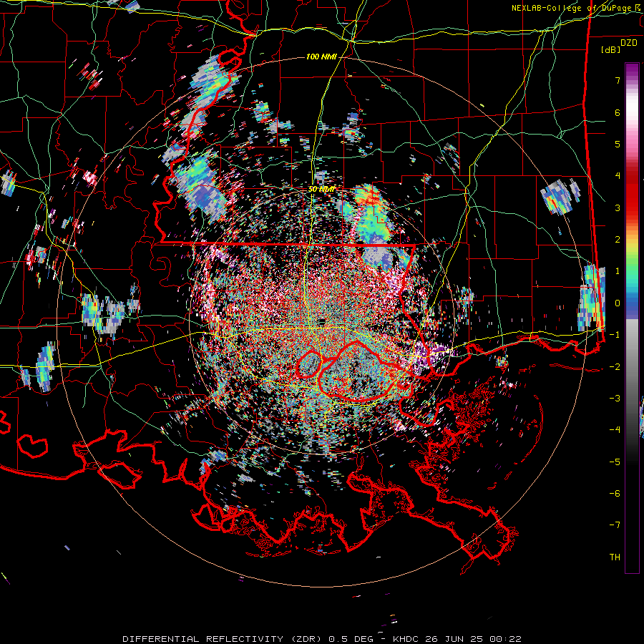This screenshot has height=644, width=644.
Task: Select the -6 scale value
Action: point(615,494)
